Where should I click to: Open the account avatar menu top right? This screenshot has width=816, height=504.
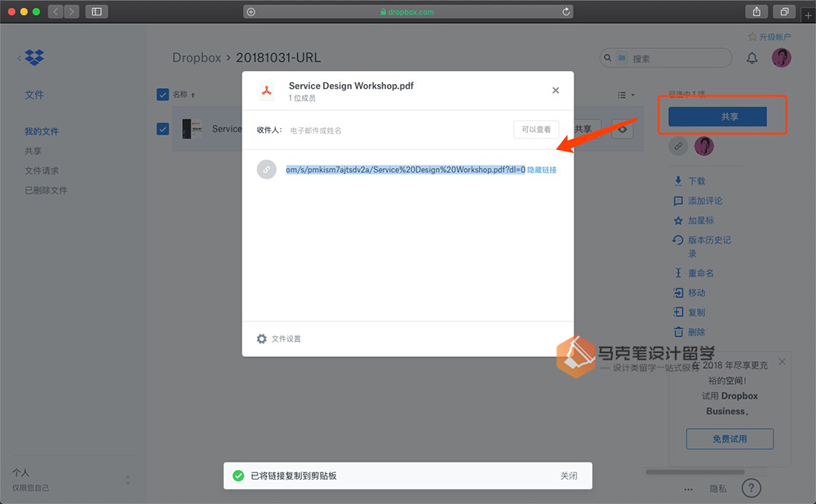pos(781,58)
